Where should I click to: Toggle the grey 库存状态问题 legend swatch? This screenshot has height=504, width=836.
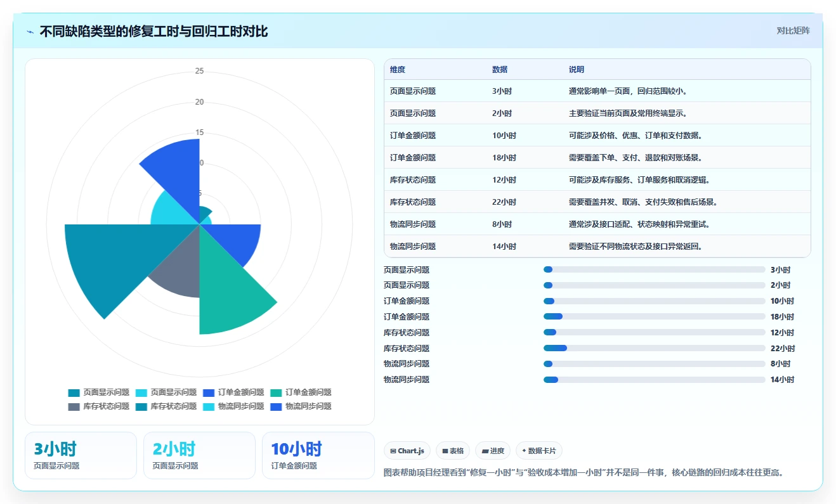74,406
